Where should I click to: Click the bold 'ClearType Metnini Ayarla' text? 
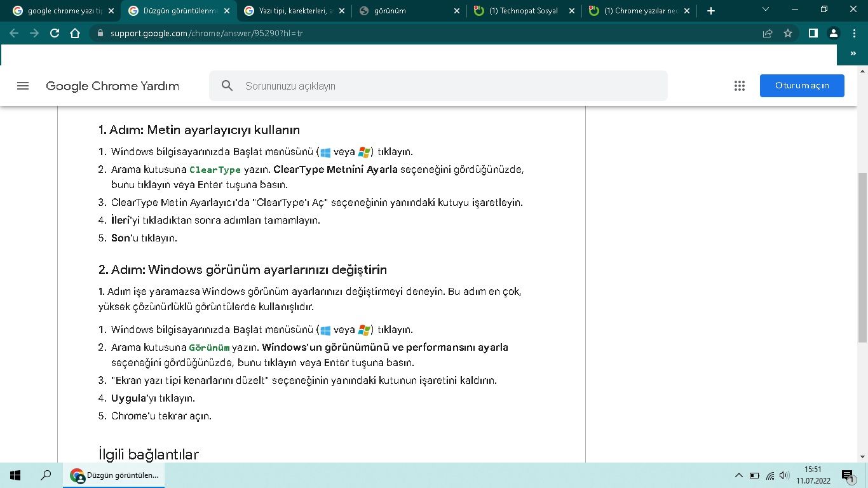[x=336, y=170]
